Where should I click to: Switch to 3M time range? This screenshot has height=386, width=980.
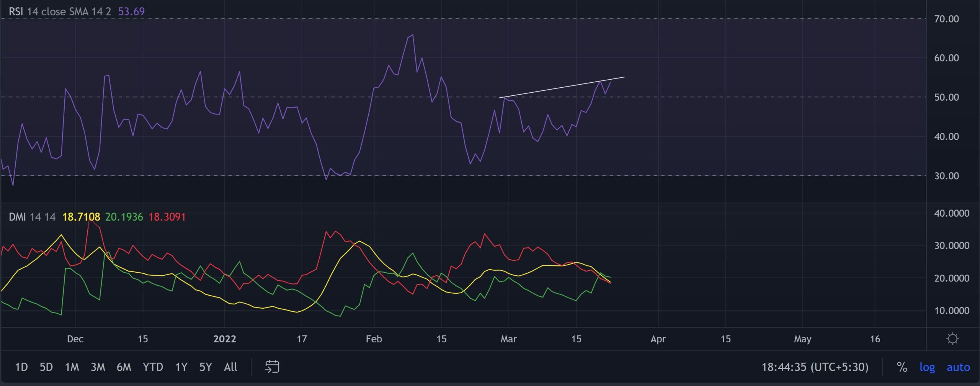click(x=98, y=367)
